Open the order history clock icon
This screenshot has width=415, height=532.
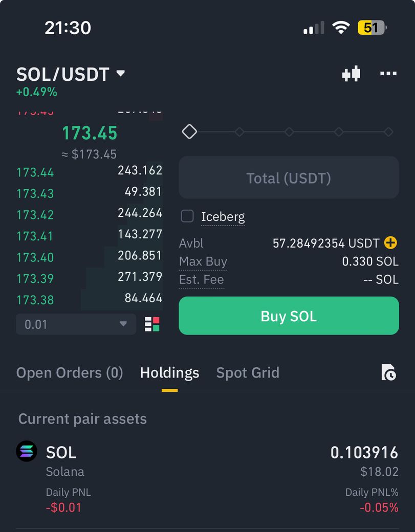point(388,372)
